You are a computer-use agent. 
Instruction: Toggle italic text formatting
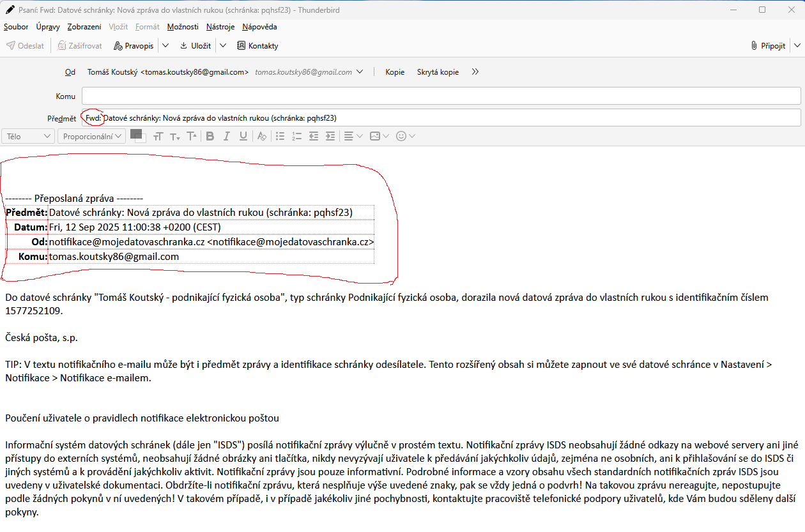pos(226,136)
